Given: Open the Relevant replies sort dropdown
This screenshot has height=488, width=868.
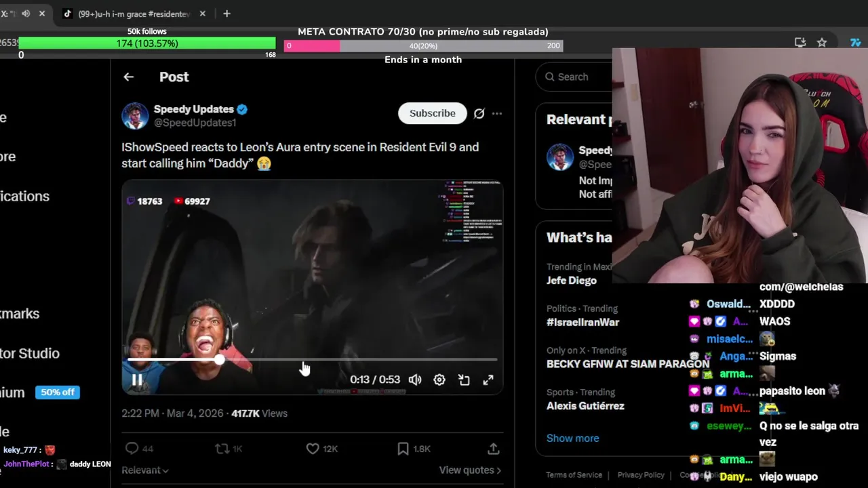Looking at the screenshot, I should (145, 470).
